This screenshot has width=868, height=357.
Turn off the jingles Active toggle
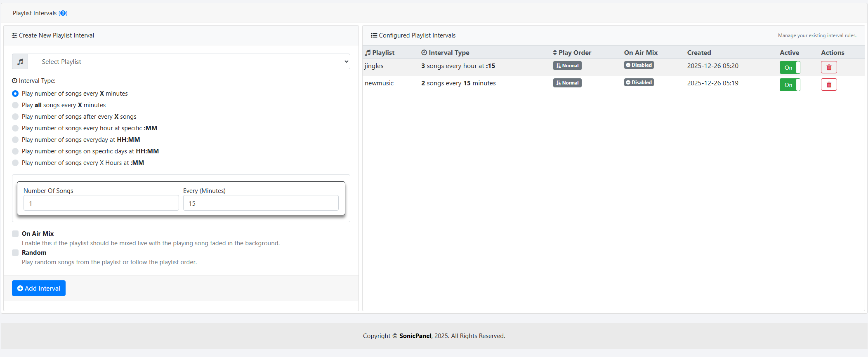point(790,68)
